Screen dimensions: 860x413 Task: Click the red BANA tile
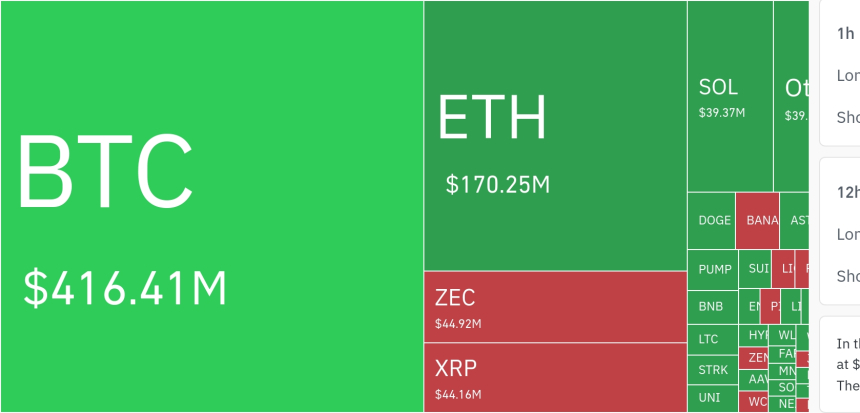click(x=757, y=220)
